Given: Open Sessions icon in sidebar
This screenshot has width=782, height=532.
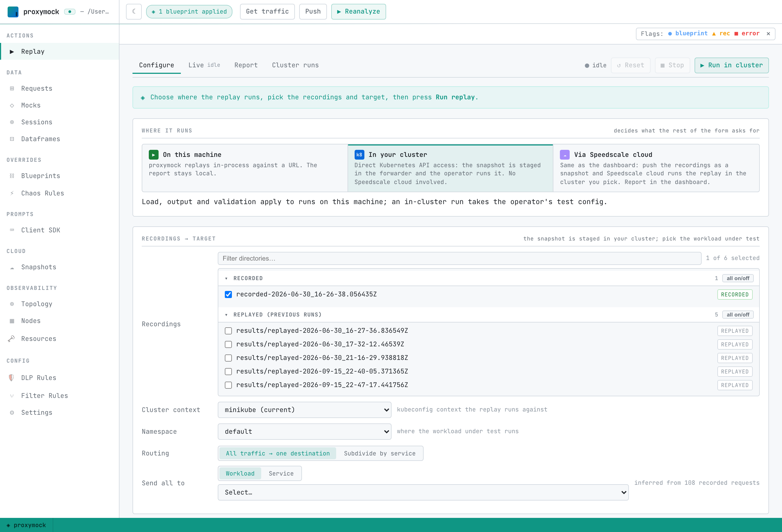Looking at the screenshot, I should [12, 122].
